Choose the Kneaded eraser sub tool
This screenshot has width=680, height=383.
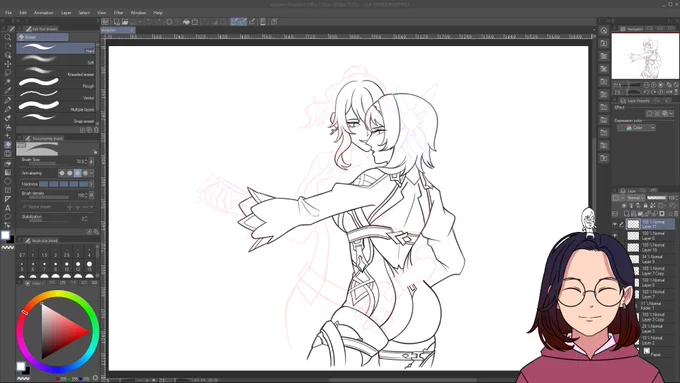pyautogui.click(x=56, y=72)
